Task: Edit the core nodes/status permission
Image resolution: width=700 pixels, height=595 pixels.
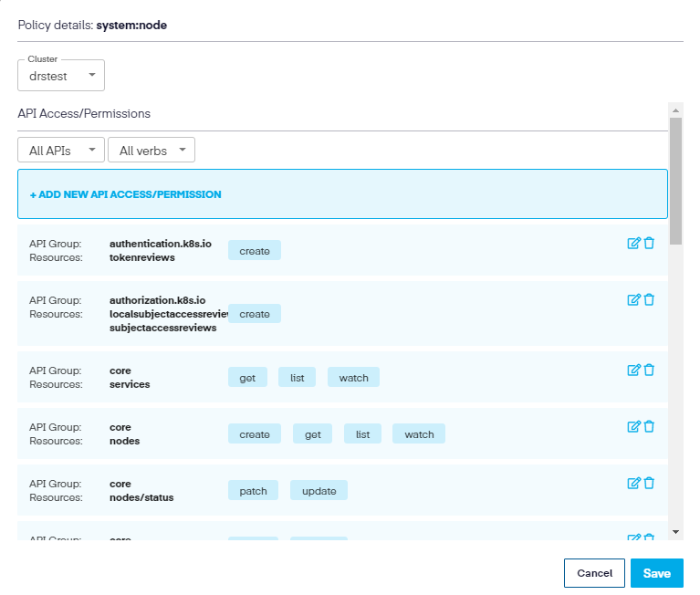Action: point(633,483)
